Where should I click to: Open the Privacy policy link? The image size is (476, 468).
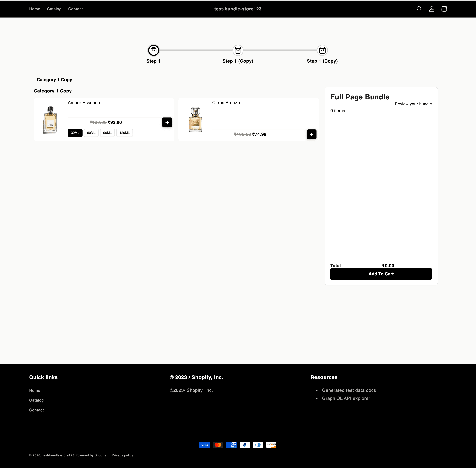pos(122,455)
